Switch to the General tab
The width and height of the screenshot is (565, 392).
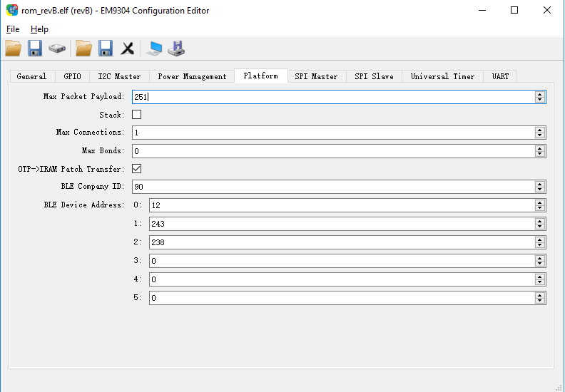[31, 76]
